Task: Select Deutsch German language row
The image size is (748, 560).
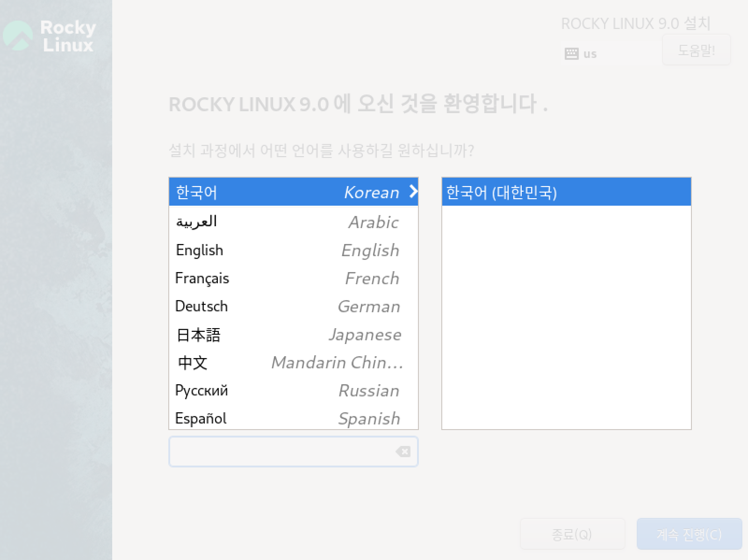Action: point(293,306)
